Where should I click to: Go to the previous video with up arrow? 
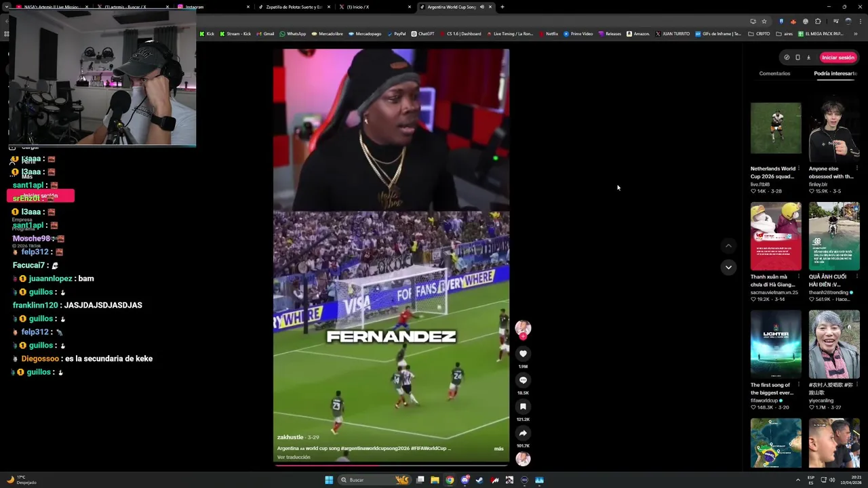click(x=728, y=246)
